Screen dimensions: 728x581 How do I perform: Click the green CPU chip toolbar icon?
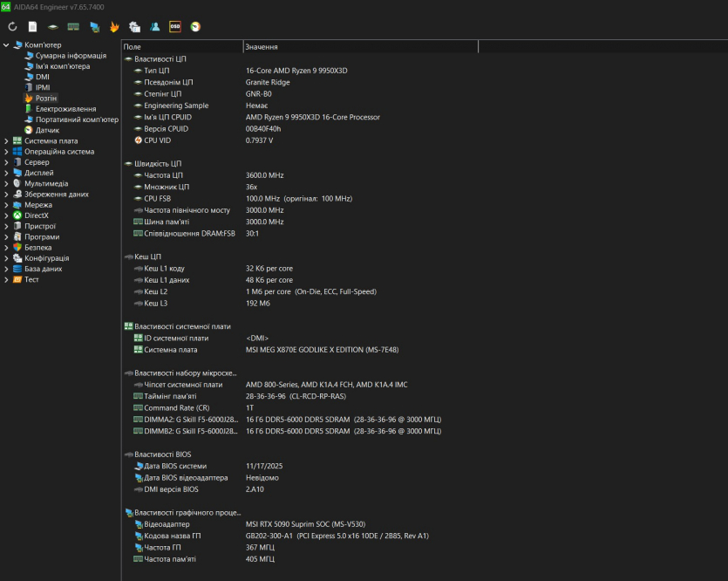pos(53,27)
